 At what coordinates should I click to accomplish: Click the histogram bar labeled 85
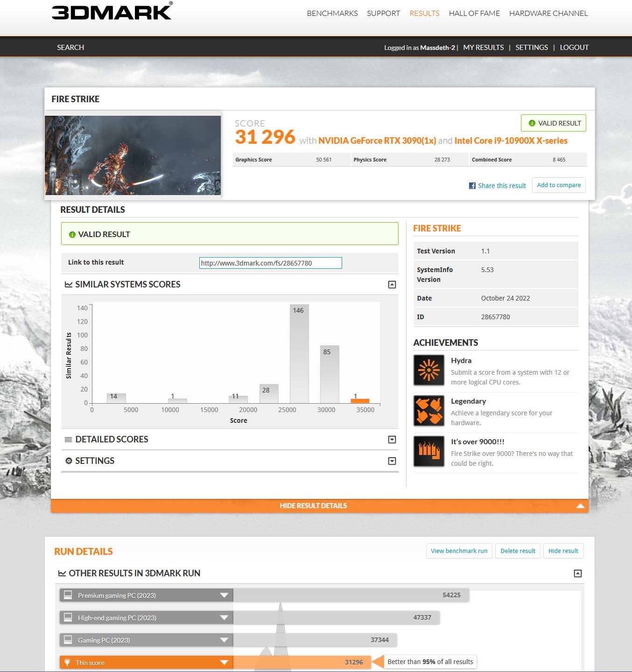(x=330, y=374)
